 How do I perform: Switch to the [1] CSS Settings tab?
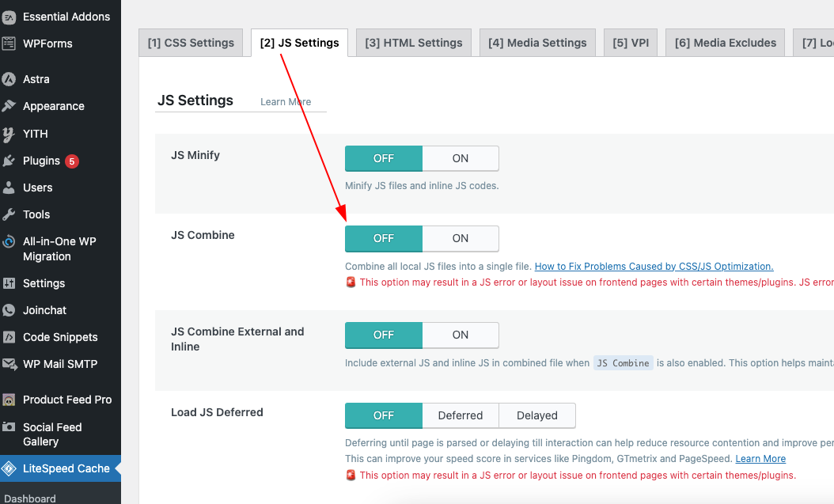point(191,43)
